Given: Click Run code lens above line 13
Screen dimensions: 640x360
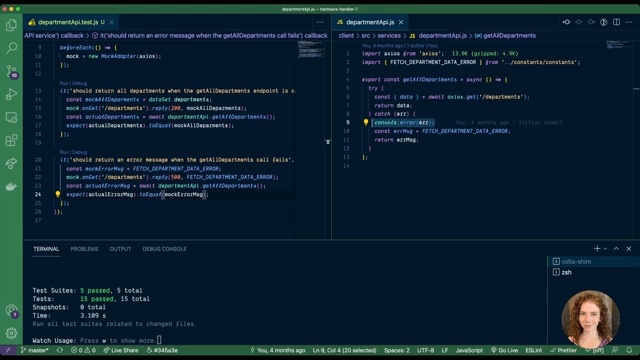Looking at the screenshot, I should pos(64,83).
